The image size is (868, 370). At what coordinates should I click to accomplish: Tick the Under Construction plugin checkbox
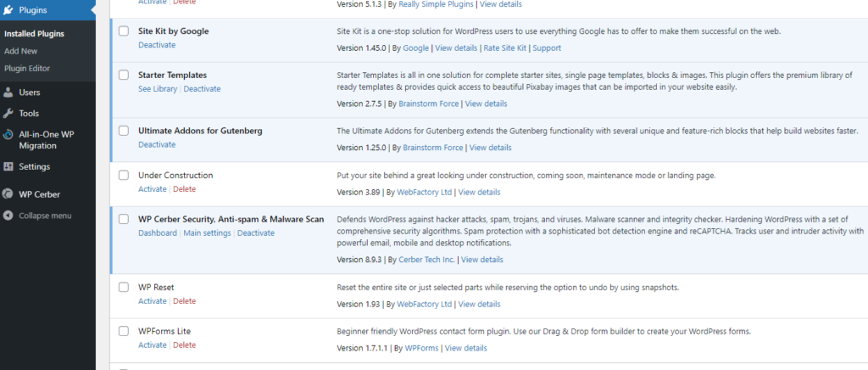pos(124,175)
